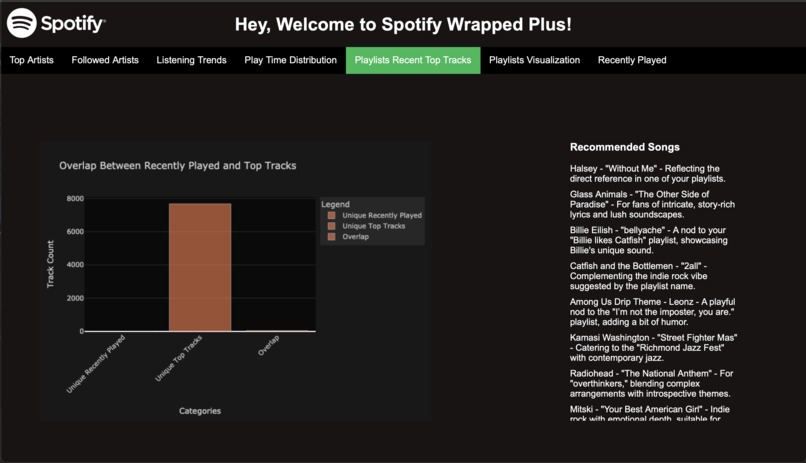Click the Welcome to Spotify Wrapped Plus heading
The height and width of the screenshot is (463, 806).
[403, 24]
